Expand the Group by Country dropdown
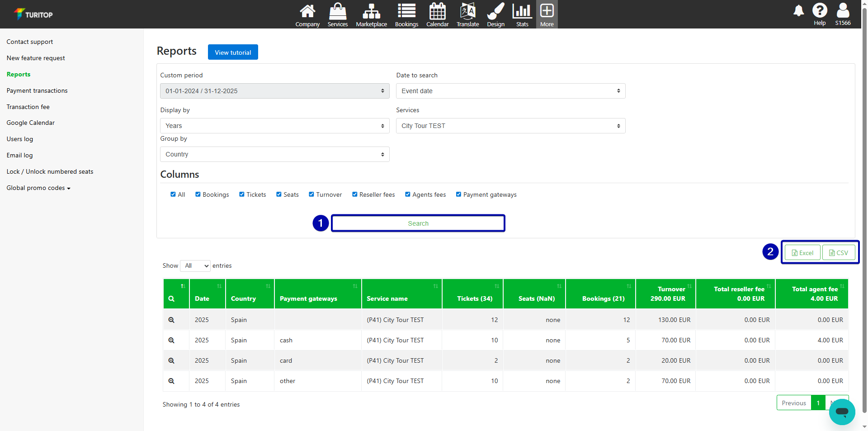 (274, 154)
